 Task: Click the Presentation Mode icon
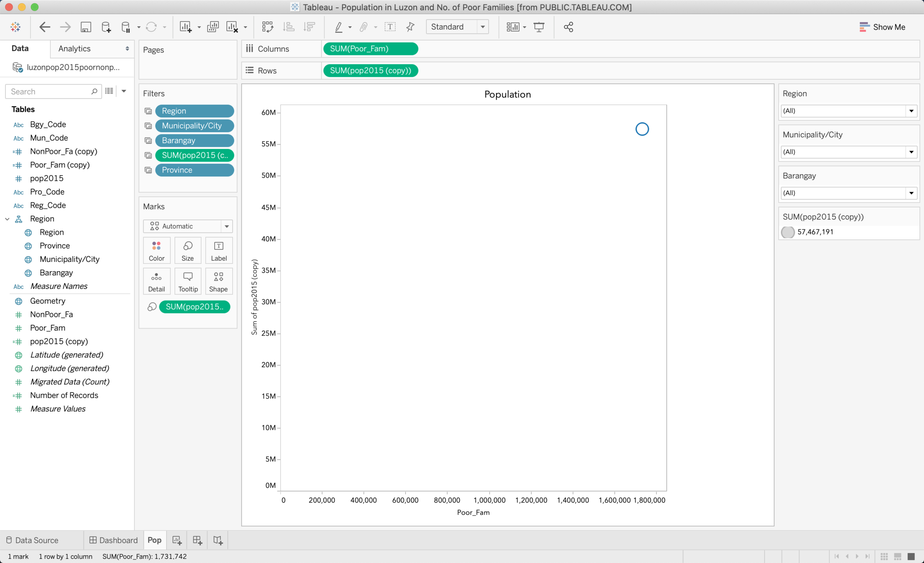(539, 27)
